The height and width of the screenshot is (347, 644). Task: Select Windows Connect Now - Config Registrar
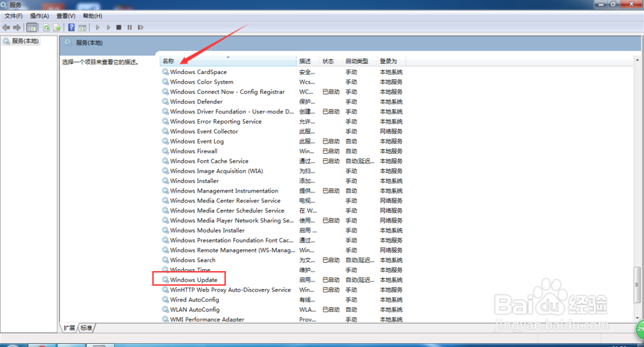tap(227, 91)
